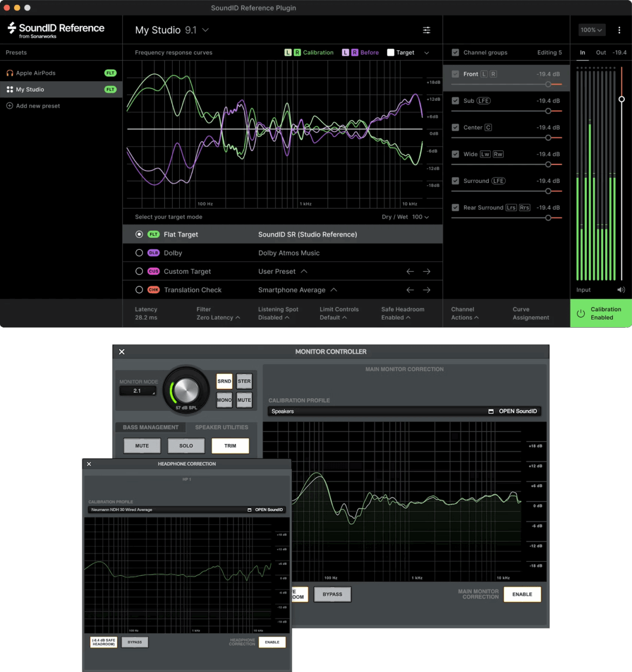Screen dimensions: 632x672
Task: Switch to the In meter tab
Action: [x=582, y=52]
